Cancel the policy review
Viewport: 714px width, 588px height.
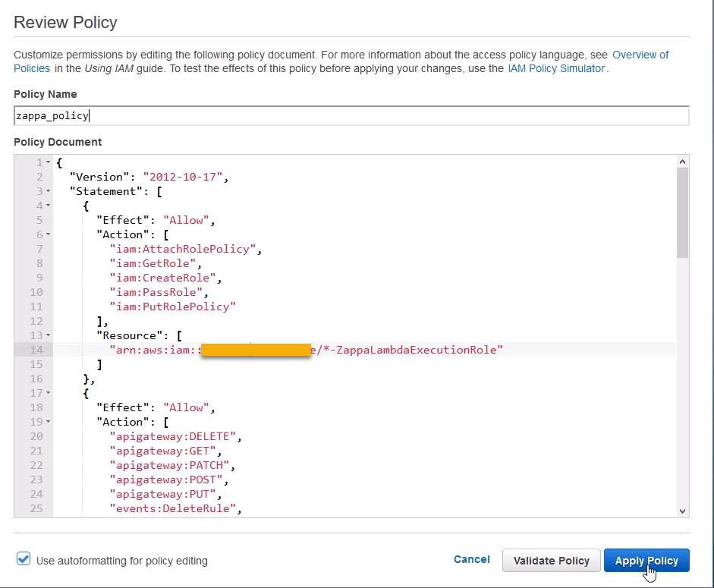click(x=471, y=560)
